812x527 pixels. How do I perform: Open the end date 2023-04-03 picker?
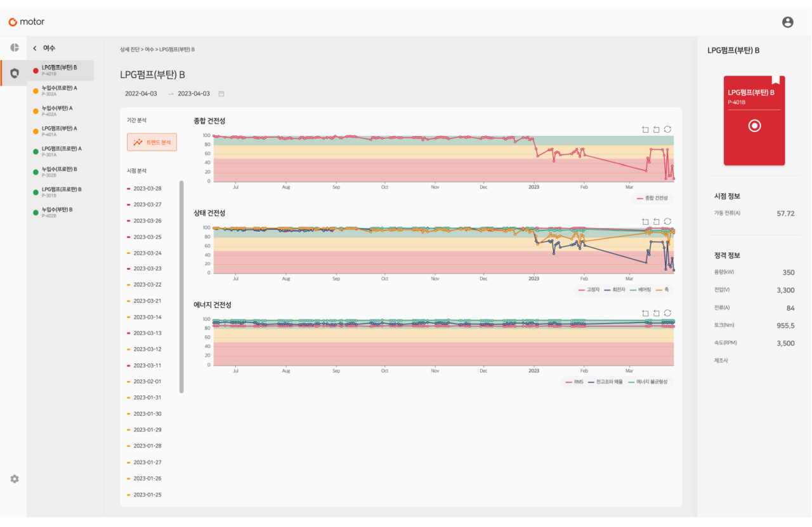coord(193,93)
